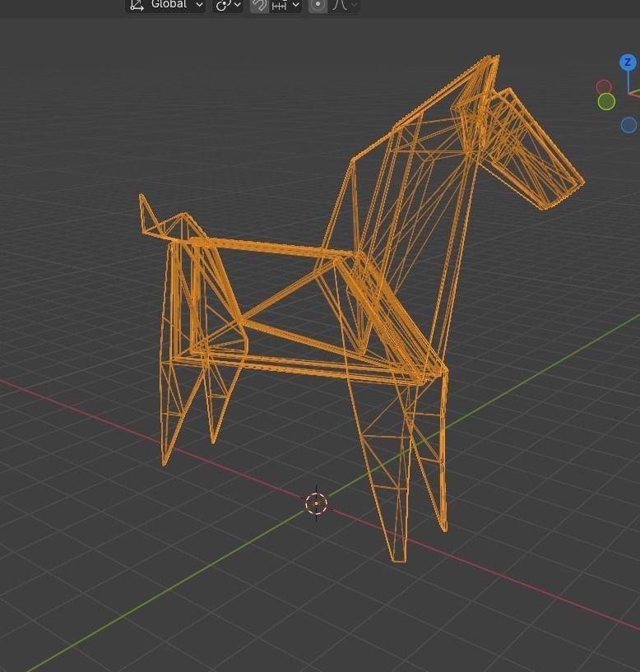Click the wireframe horse tail tip
The image size is (640, 672).
pos(141,197)
